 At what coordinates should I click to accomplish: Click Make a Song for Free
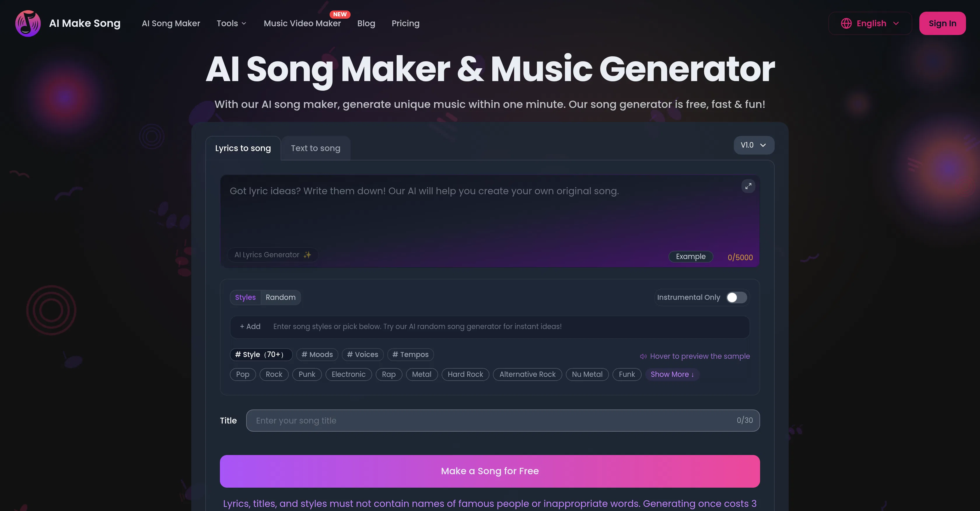pyautogui.click(x=490, y=471)
